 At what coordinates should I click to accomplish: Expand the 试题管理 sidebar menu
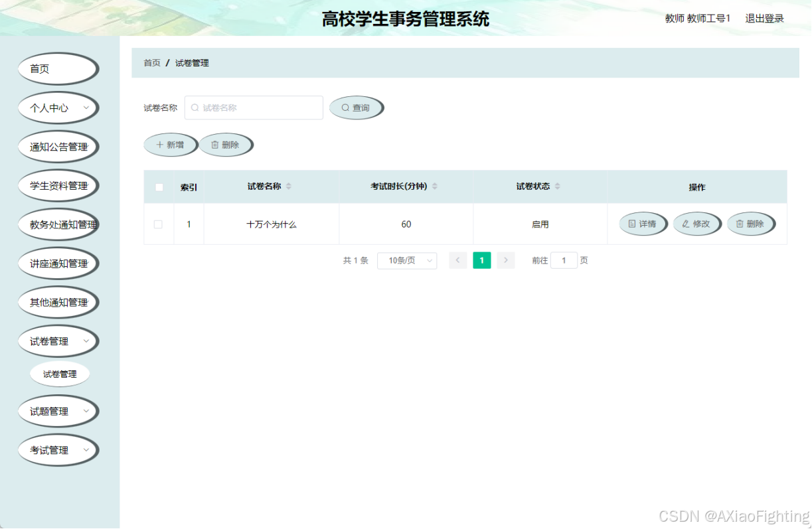pyautogui.click(x=58, y=412)
